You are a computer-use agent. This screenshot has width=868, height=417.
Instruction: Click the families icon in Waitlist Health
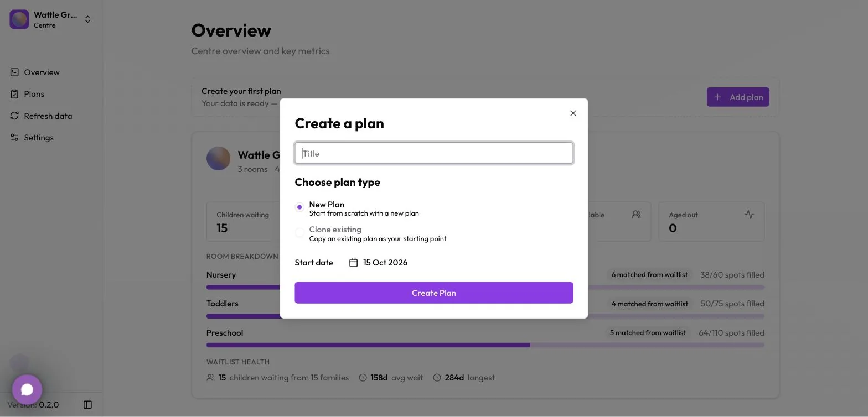210,378
